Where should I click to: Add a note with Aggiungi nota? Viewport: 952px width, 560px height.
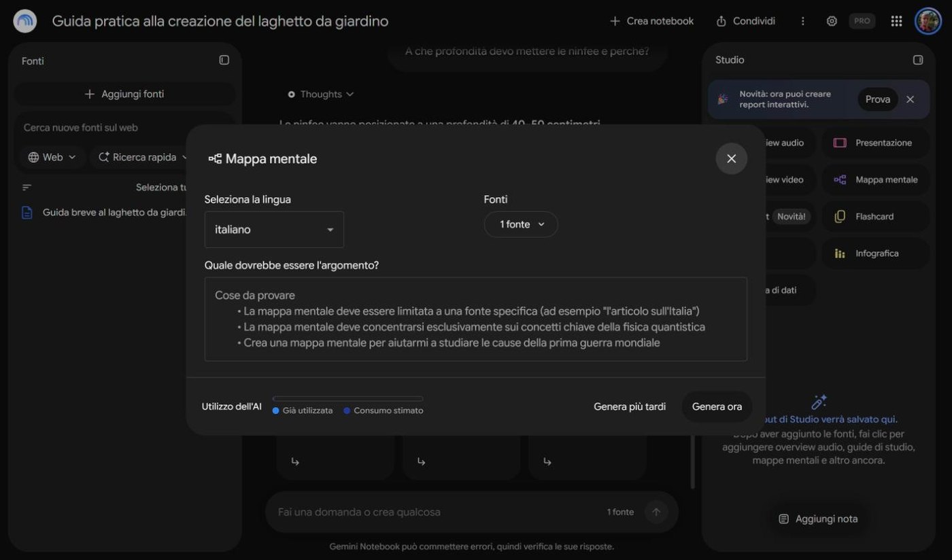[818, 519]
